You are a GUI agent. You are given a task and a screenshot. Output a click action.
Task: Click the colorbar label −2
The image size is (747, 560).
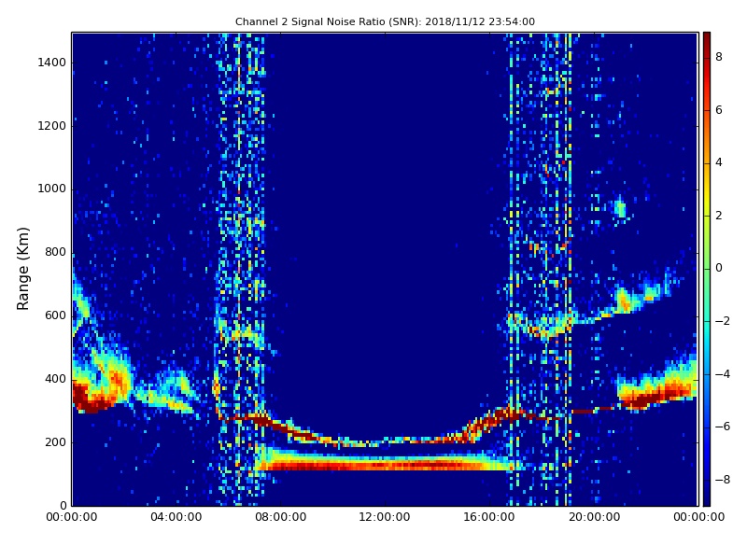point(722,321)
